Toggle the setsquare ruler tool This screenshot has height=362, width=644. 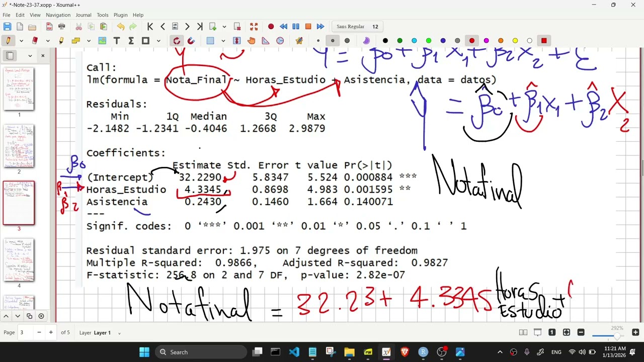pyautogui.click(x=266, y=41)
